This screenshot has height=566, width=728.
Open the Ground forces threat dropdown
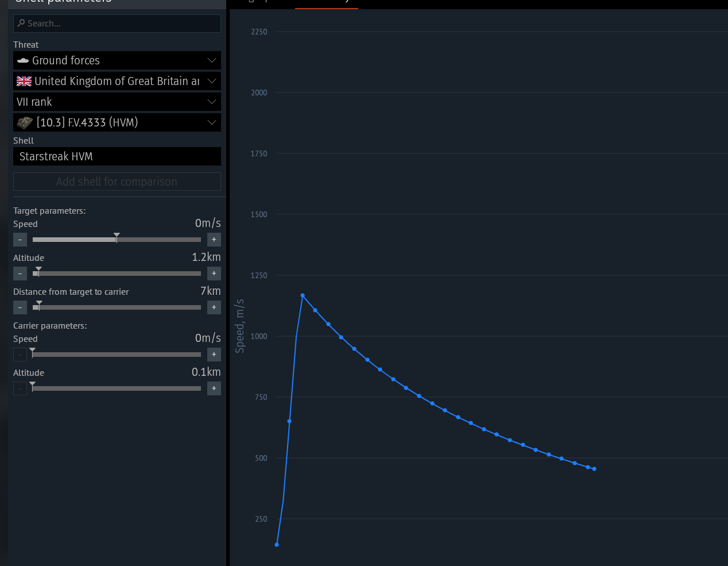117,60
